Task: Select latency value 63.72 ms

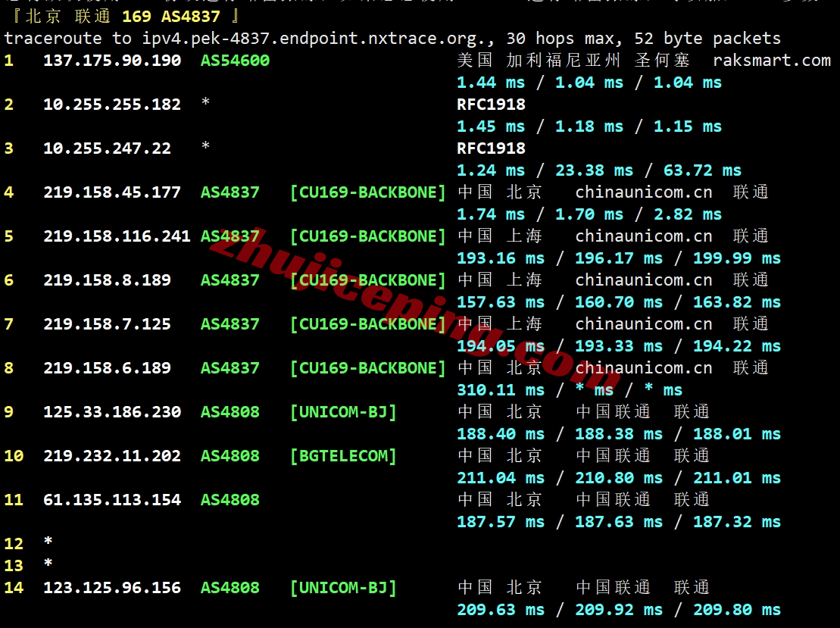Action: [702, 170]
